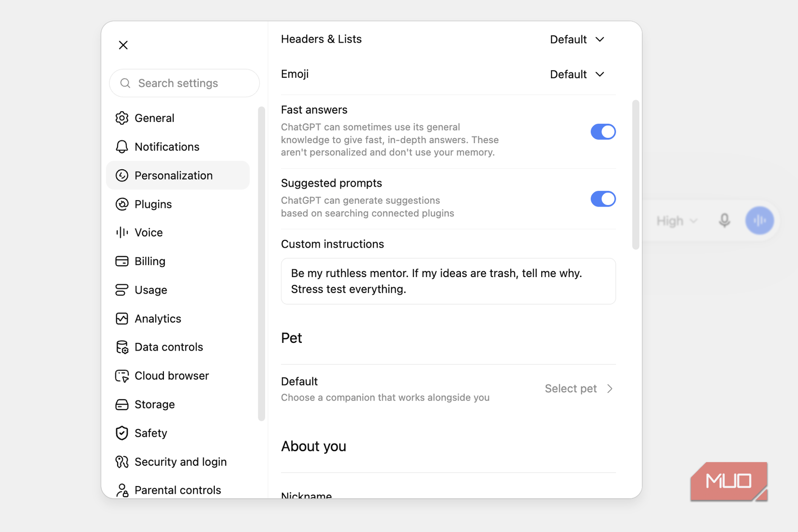
Task: Click the Search settings input field
Action: point(184,83)
